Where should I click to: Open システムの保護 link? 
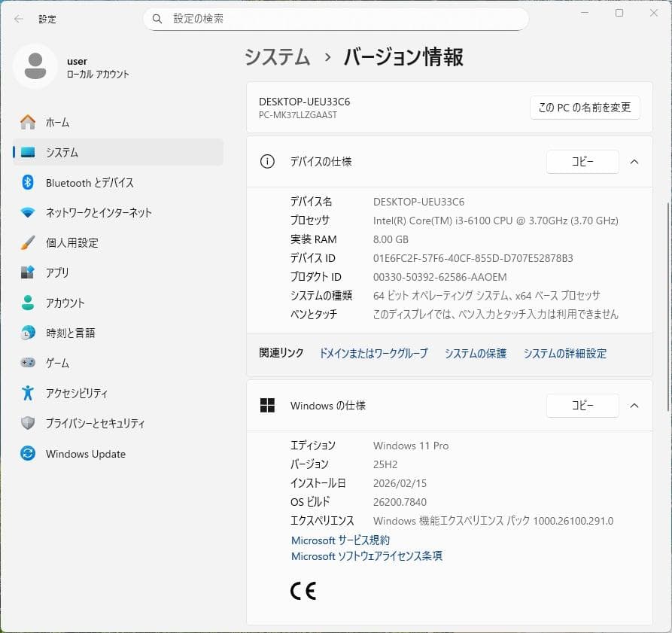tap(476, 353)
